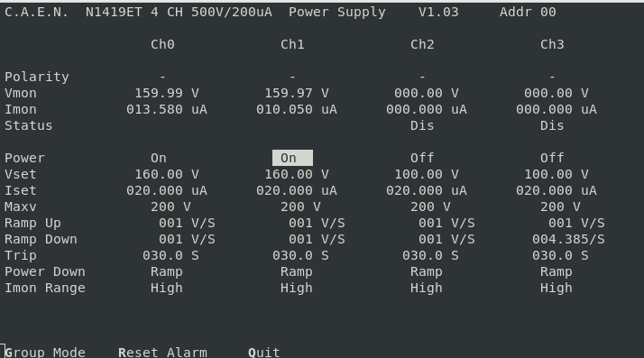Click the Trip row label
The height and width of the screenshot is (358, 644).
tap(21, 255)
